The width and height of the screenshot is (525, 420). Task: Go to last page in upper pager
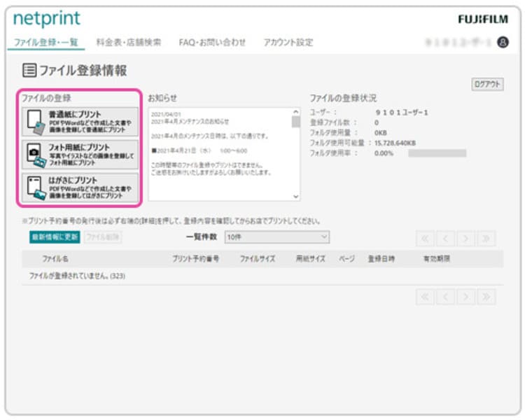(486, 239)
